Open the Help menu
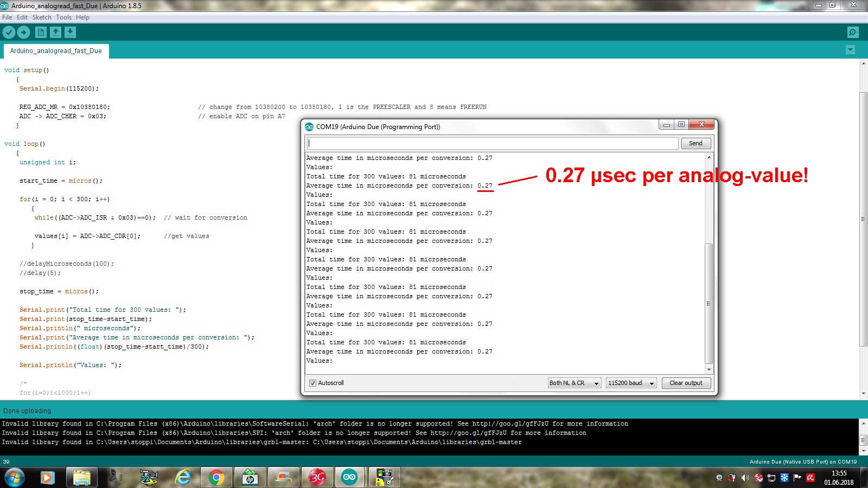 pyautogui.click(x=82, y=17)
